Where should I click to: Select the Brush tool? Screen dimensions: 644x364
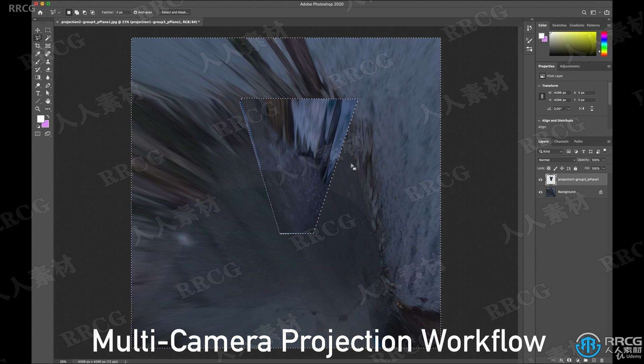point(38,62)
